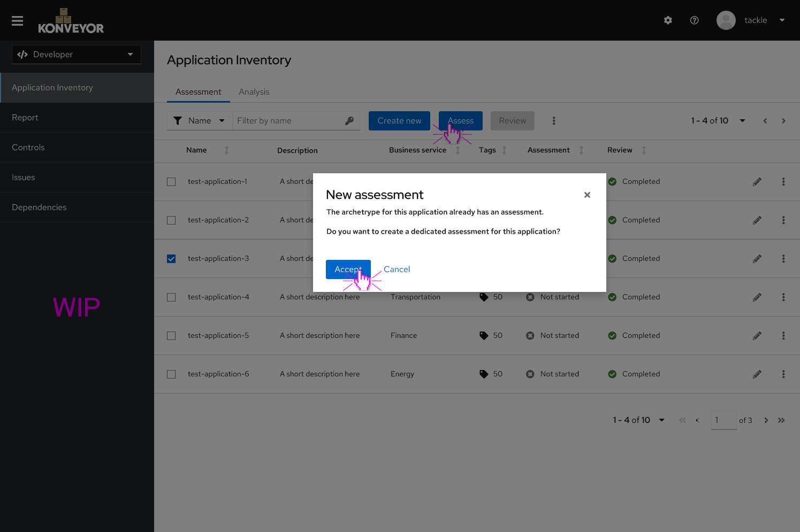
Task: Open the Developer perspective dropdown
Action: pyautogui.click(x=76, y=54)
